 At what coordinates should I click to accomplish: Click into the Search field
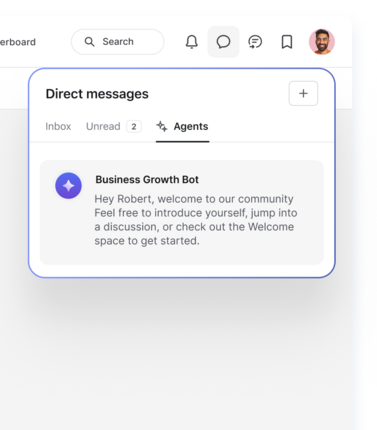pos(118,42)
